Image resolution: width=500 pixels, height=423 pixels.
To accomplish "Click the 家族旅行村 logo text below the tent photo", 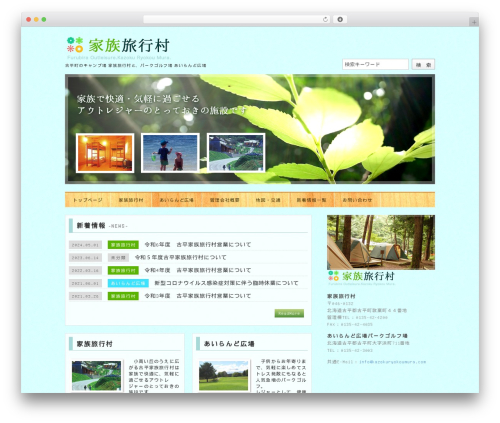I will [368, 276].
